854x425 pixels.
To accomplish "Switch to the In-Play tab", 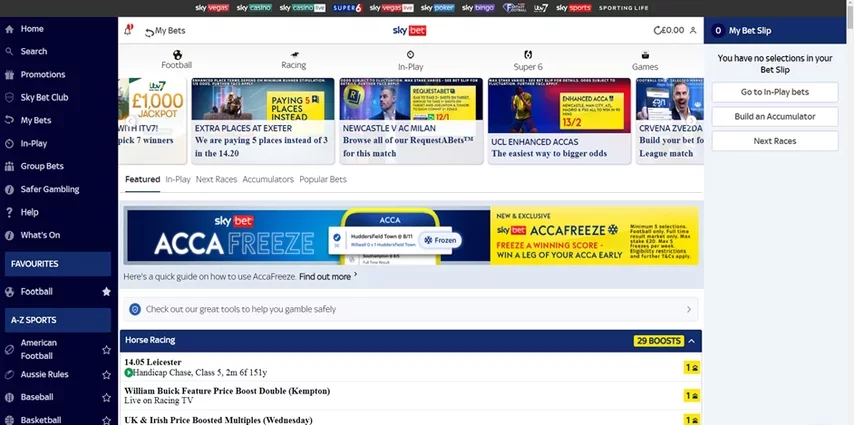I will click(x=178, y=179).
